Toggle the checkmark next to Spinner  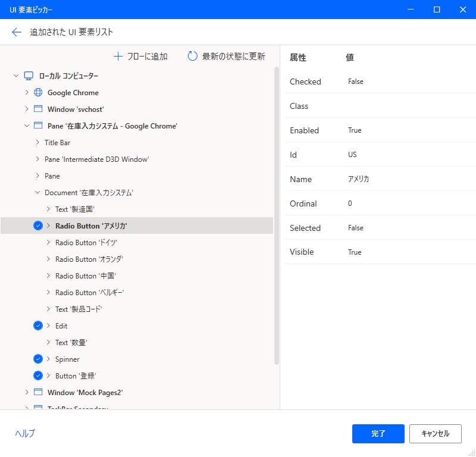click(38, 359)
